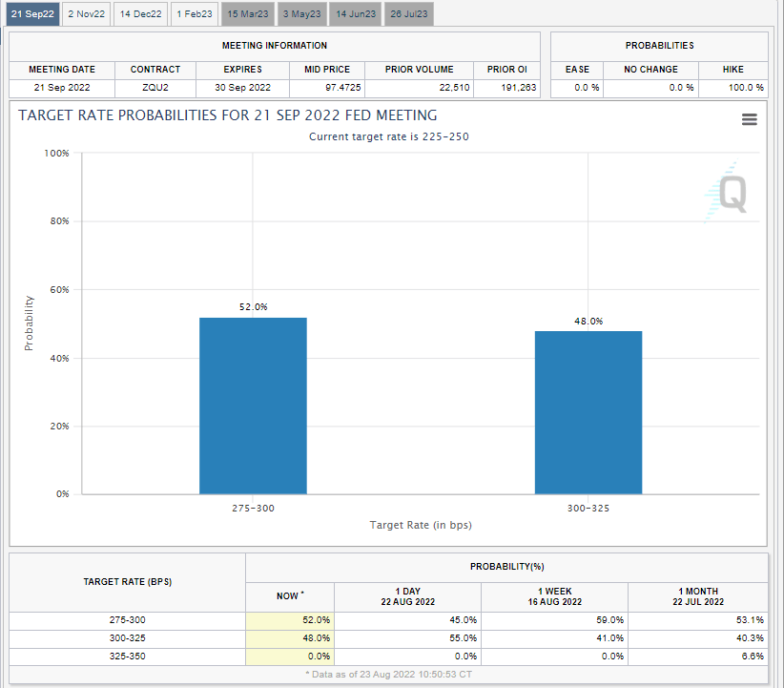This screenshot has height=688, width=784.
Task: Select the 3 May23 meeting tab
Action: click(x=302, y=14)
